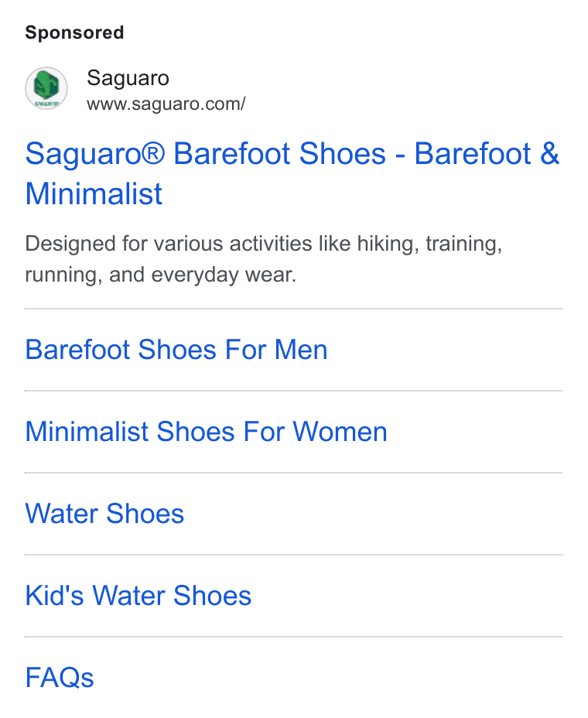This screenshot has width=588, height=718.
Task: Click the registered Saguaro® word in the headline
Action: pyautogui.click(x=95, y=153)
